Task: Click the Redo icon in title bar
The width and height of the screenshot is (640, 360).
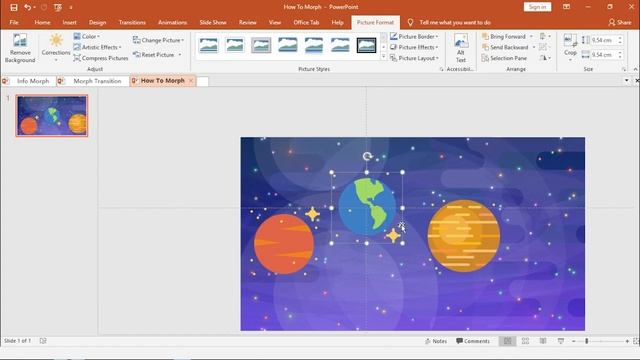Action: pos(44,7)
